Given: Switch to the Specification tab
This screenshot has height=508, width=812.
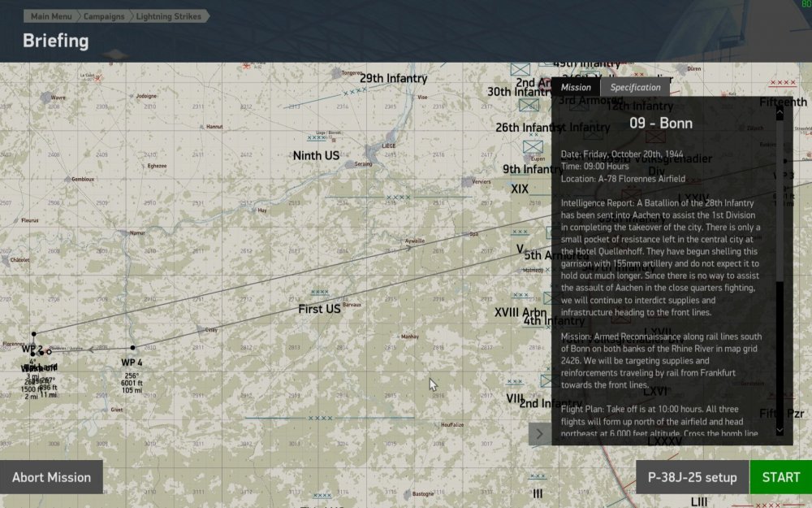Looking at the screenshot, I should (x=636, y=87).
